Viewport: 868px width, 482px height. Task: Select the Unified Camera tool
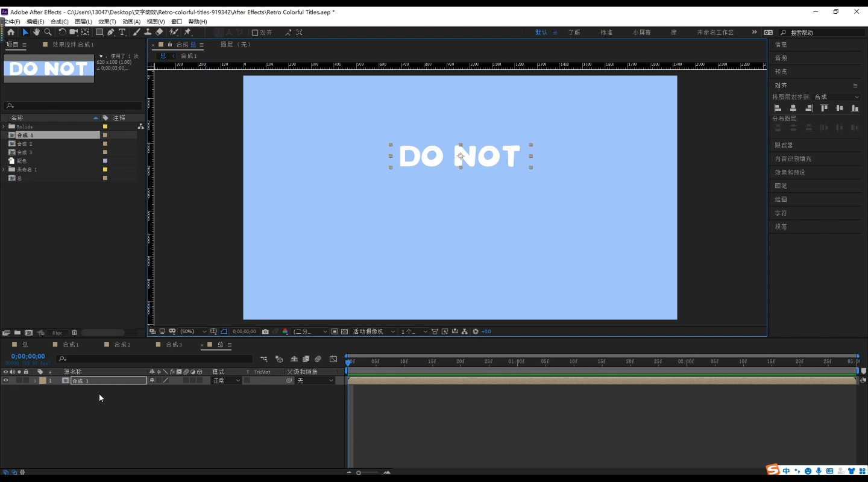74,33
